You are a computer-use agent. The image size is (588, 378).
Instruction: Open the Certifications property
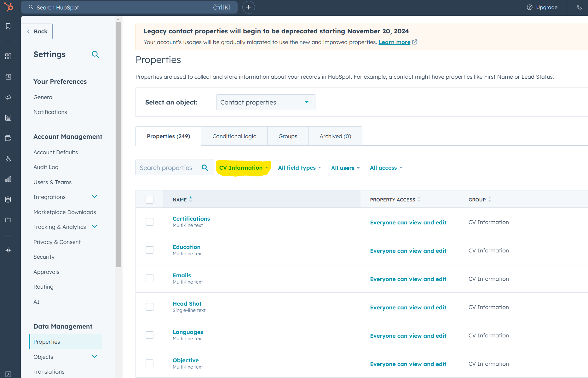click(x=191, y=219)
